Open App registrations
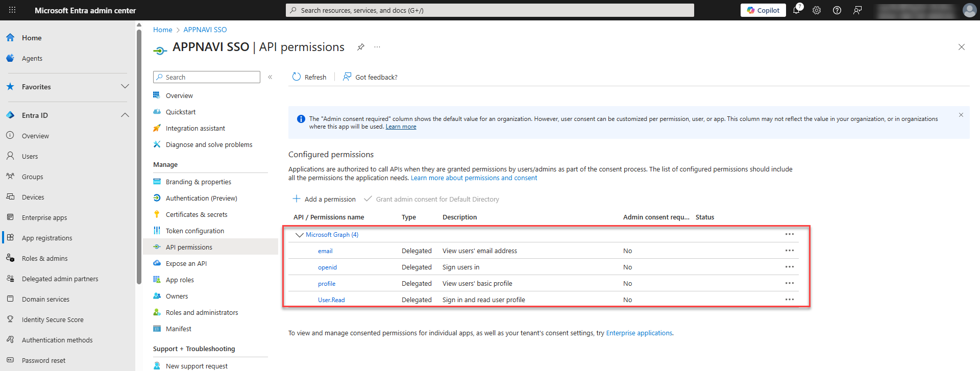 tap(47, 238)
